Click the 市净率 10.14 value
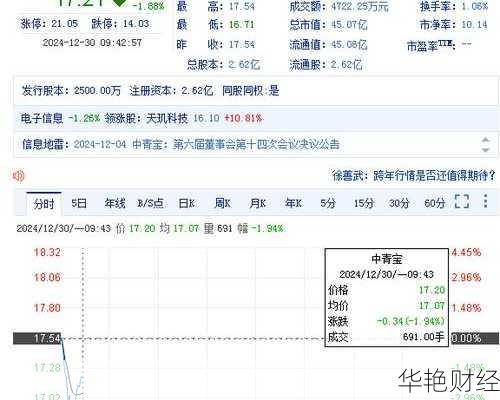Viewport: 500px width, 400px height. pos(474,24)
